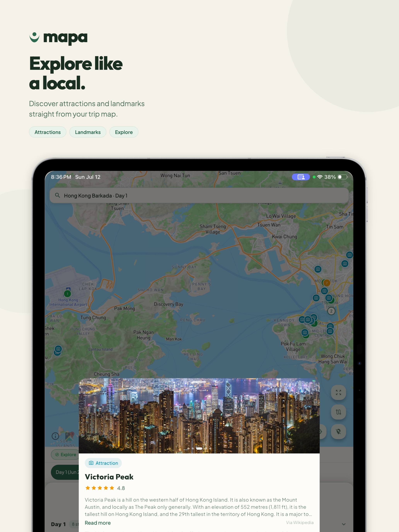Tap the Victoria Peak night skyline photo
The image size is (399, 532).
[199, 416]
